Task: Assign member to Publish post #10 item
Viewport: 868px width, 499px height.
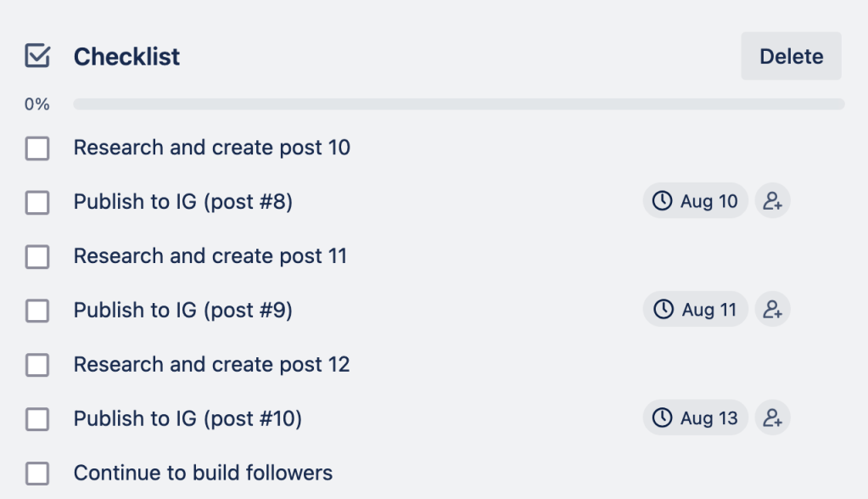Action: tap(772, 418)
